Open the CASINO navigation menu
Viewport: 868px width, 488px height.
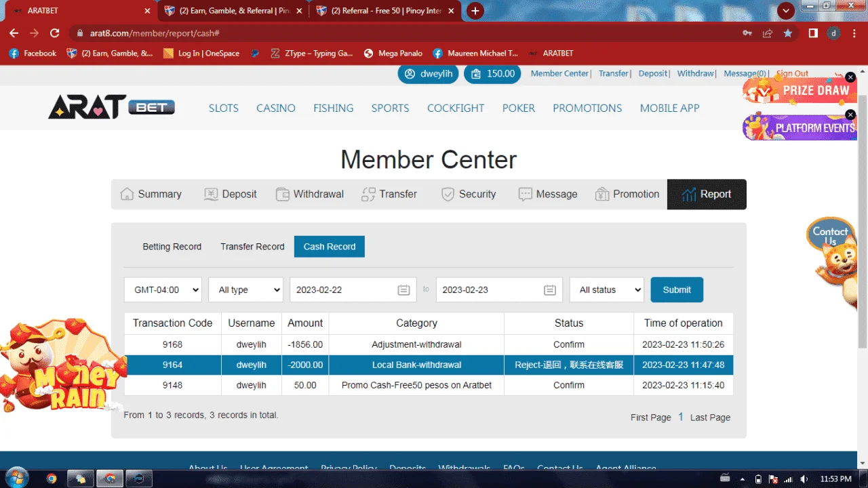[276, 108]
